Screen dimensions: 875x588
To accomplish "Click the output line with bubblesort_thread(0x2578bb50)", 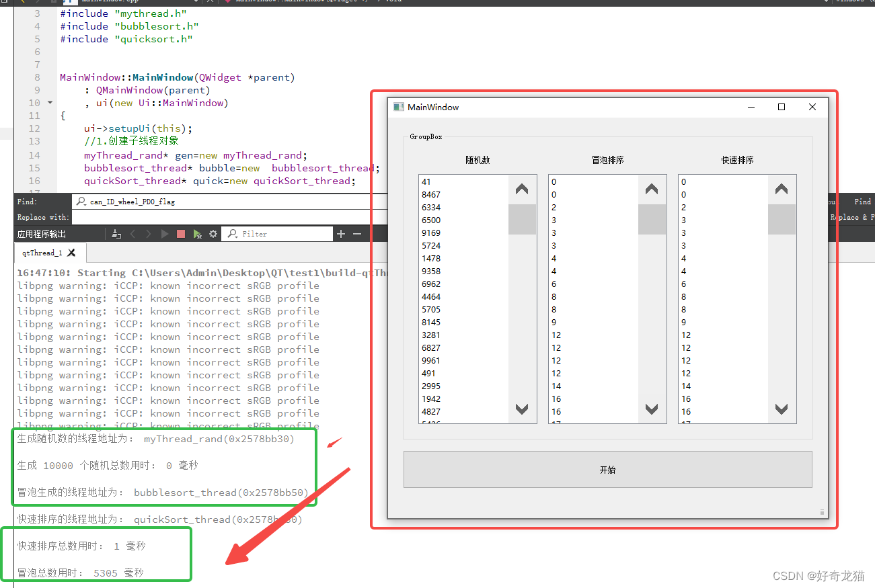I will point(163,492).
